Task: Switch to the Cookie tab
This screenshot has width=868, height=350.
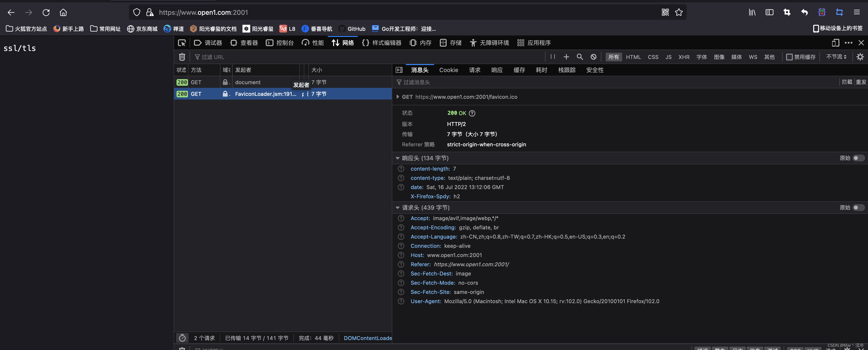Action: tap(448, 70)
